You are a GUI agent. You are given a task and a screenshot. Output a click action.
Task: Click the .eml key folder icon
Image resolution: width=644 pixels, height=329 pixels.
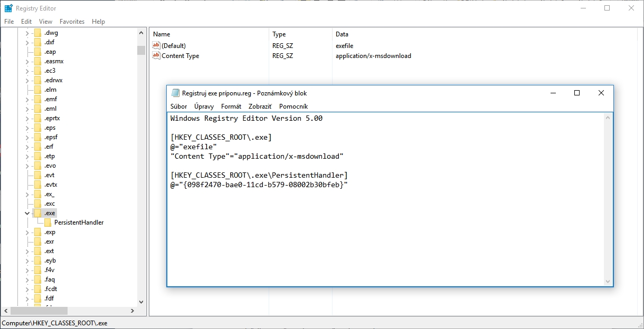coord(37,109)
